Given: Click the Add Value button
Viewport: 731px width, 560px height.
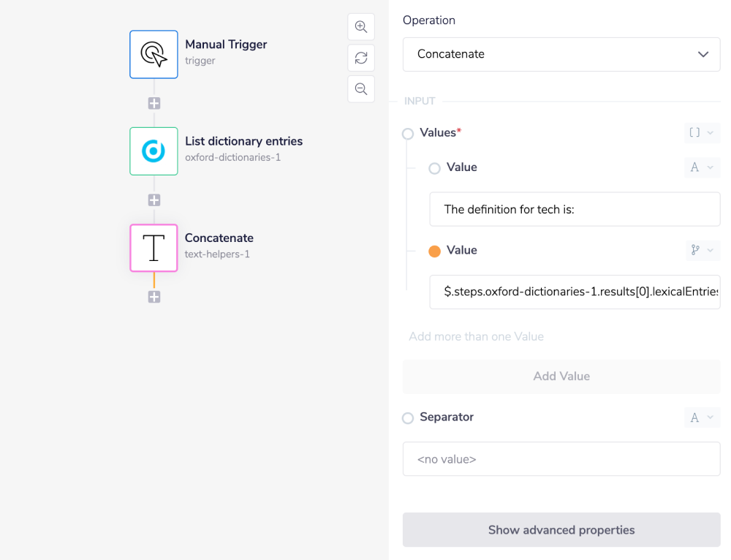Looking at the screenshot, I should pyautogui.click(x=561, y=377).
